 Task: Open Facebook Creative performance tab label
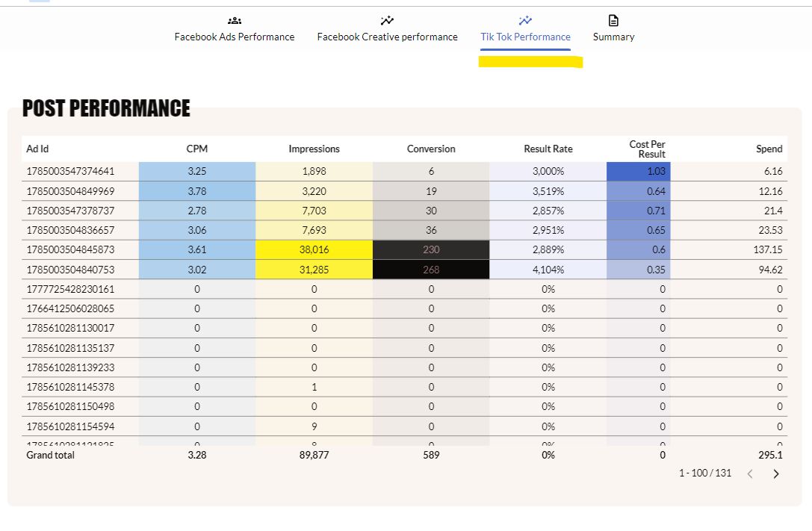pyautogui.click(x=387, y=37)
